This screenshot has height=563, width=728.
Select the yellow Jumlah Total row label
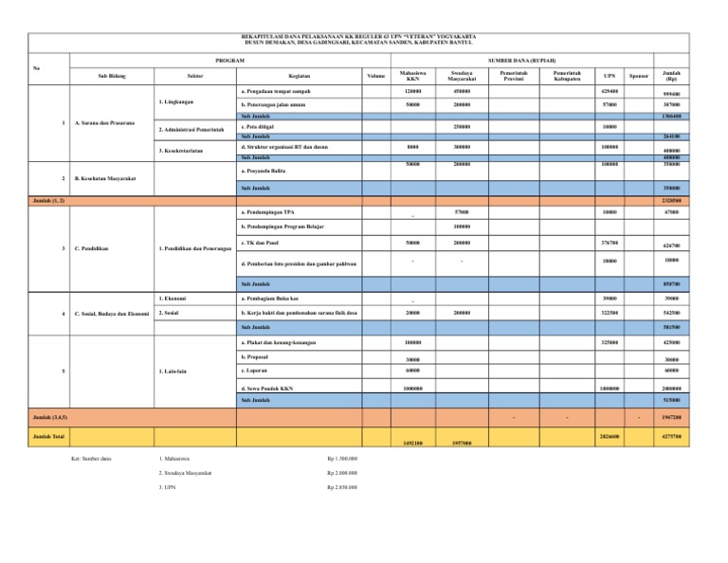click(48, 437)
